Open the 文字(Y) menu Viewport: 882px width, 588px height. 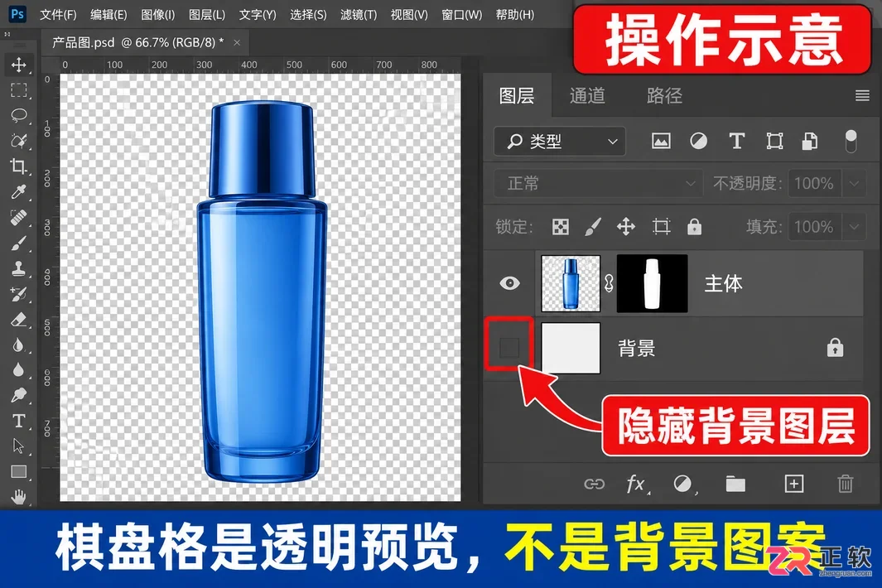[x=258, y=15]
